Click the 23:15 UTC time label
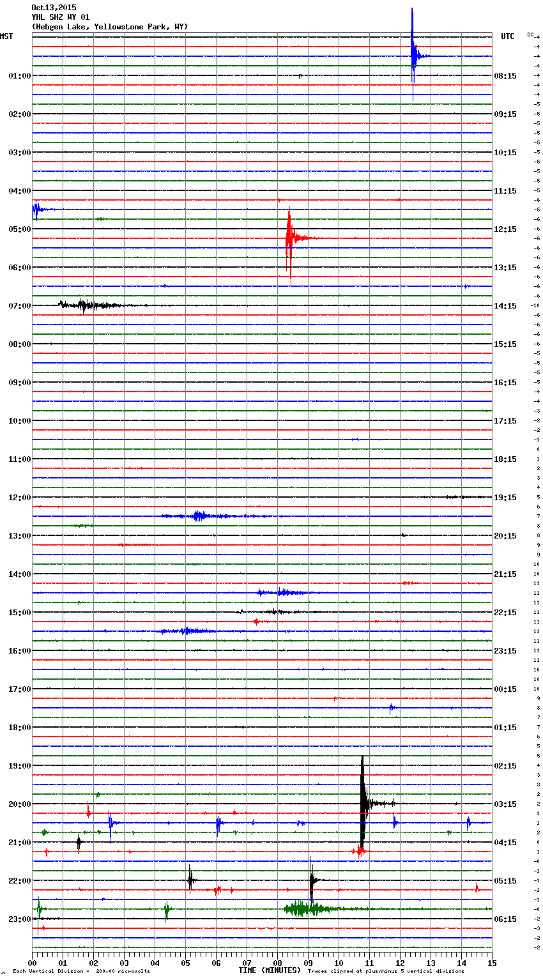 [x=505, y=651]
